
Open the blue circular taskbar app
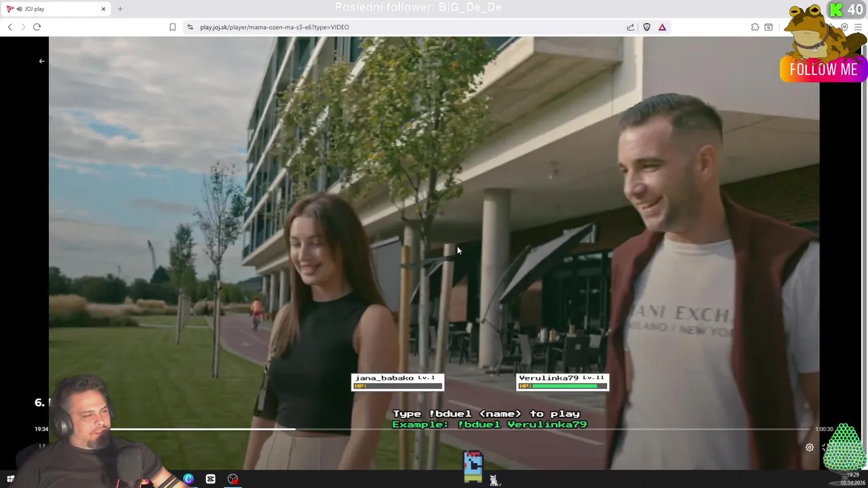click(x=189, y=479)
